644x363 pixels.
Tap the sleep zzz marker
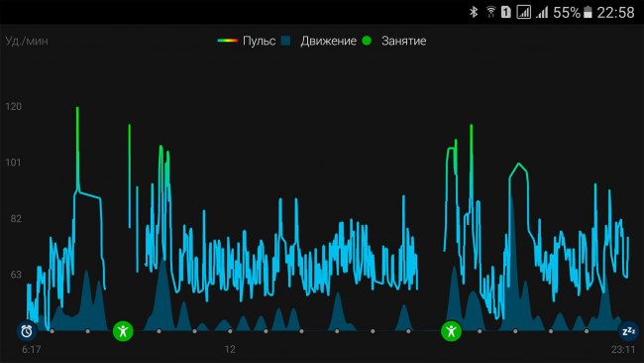[x=628, y=331]
